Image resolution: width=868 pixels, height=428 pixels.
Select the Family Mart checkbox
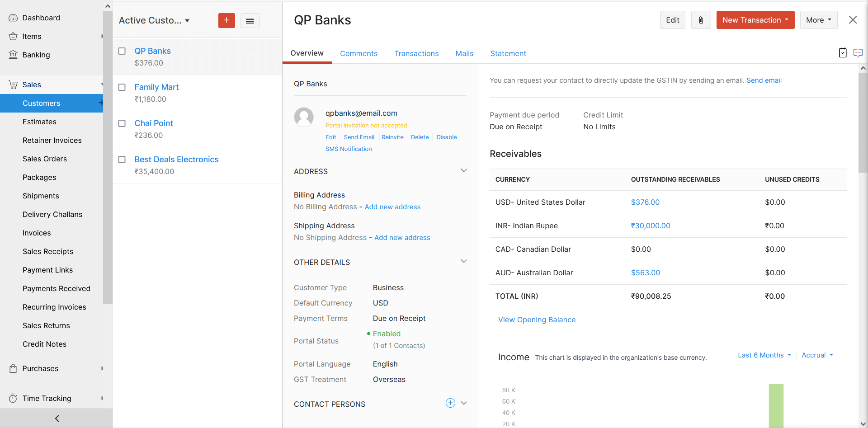(x=122, y=87)
